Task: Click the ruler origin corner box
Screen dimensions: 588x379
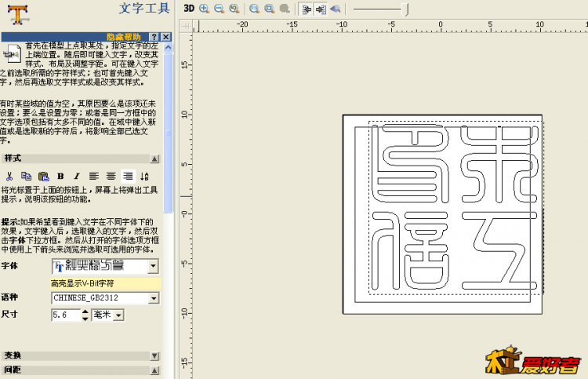Action: pos(186,26)
